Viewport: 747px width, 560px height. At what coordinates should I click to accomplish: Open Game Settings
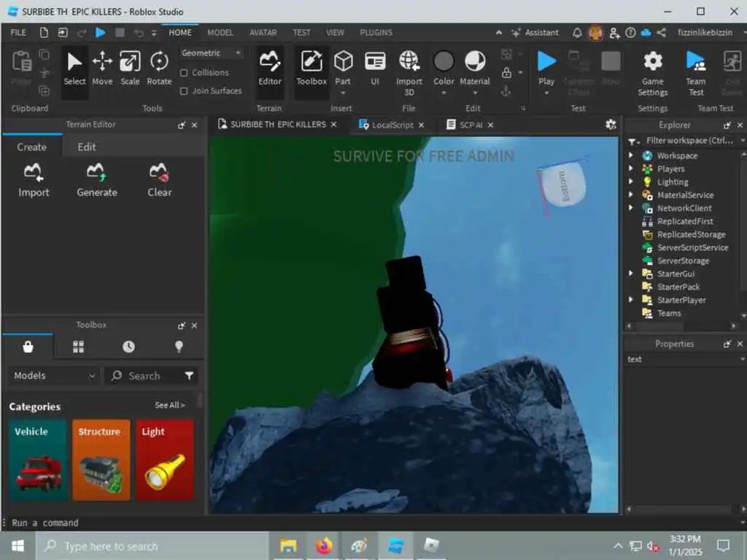653,74
